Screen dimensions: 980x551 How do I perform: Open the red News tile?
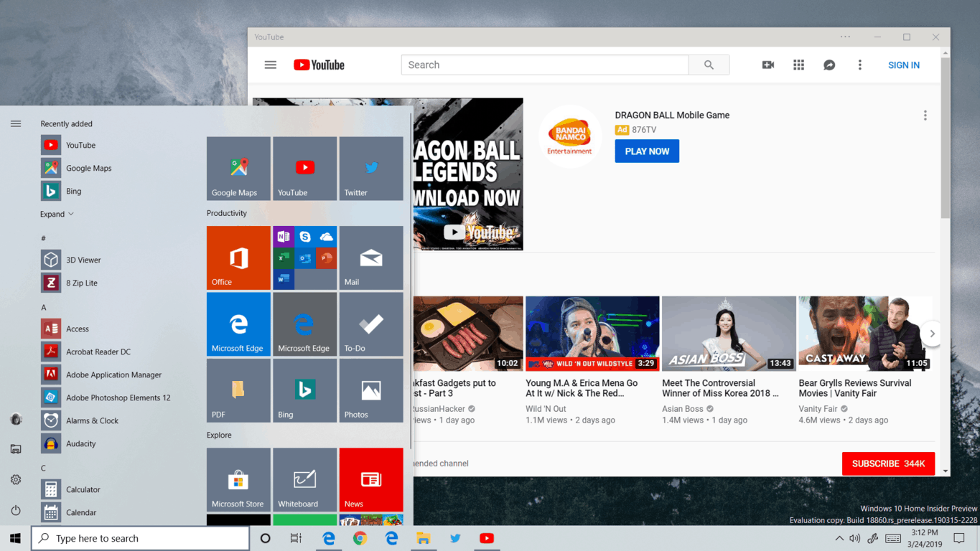pos(371,480)
